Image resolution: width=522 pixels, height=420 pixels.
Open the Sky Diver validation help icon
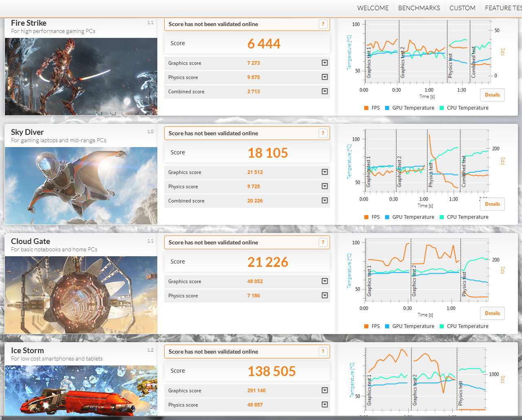(x=323, y=133)
